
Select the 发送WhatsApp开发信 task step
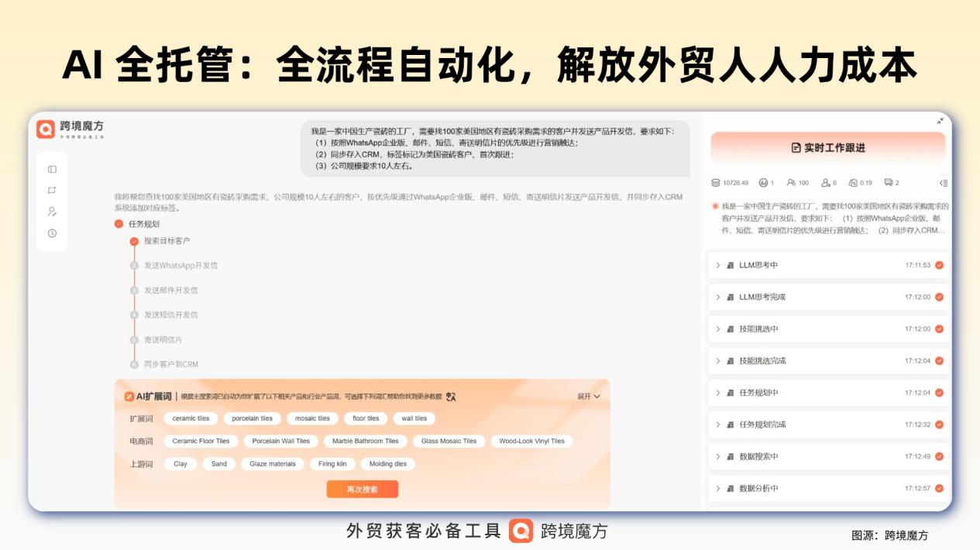(181, 265)
